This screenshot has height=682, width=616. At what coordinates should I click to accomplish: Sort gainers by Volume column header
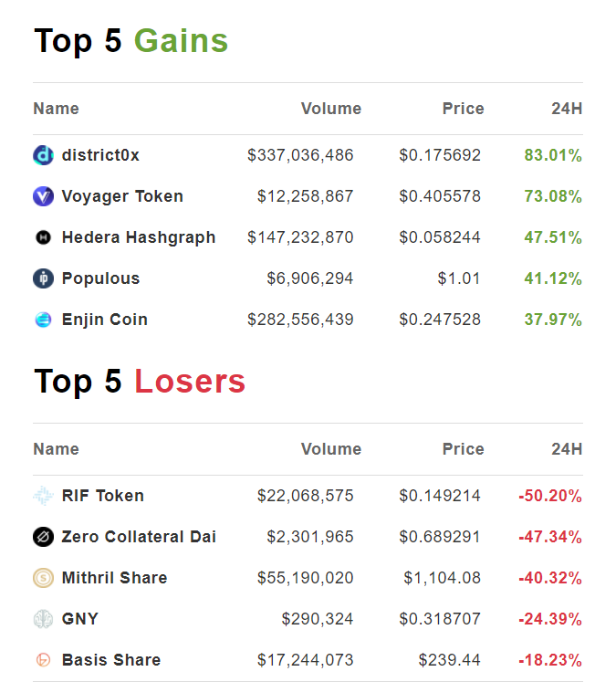330,109
